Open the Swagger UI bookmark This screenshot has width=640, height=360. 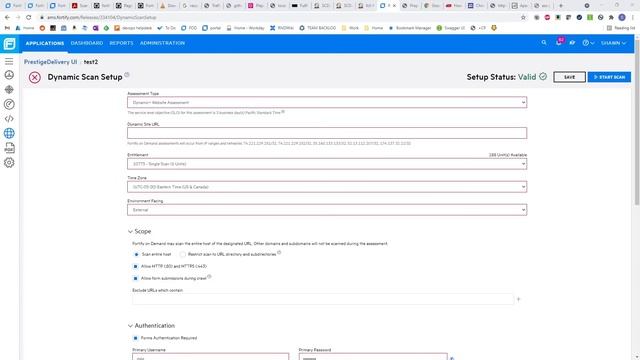click(451, 28)
